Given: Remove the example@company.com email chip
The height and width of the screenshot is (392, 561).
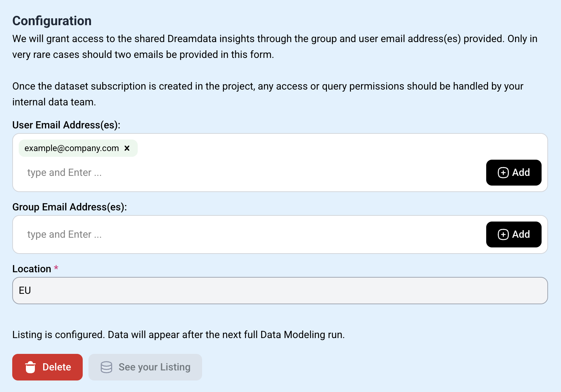Looking at the screenshot, I should coord(127,148).
